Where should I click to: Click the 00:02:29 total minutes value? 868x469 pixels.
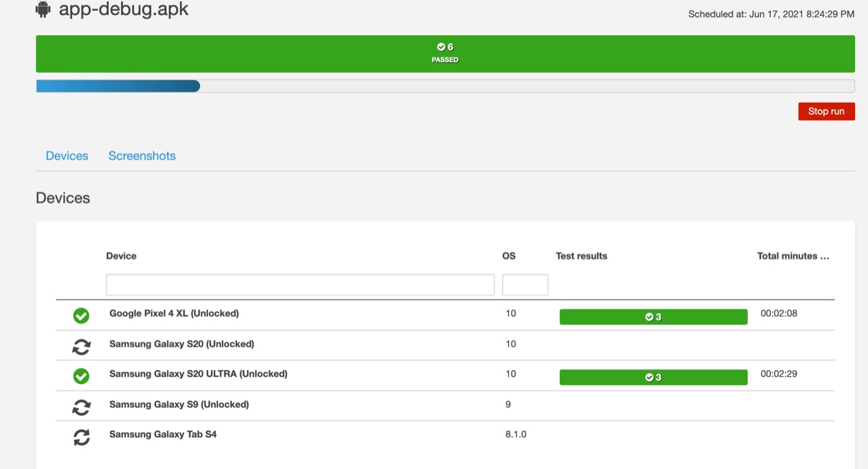pos(779,374)
